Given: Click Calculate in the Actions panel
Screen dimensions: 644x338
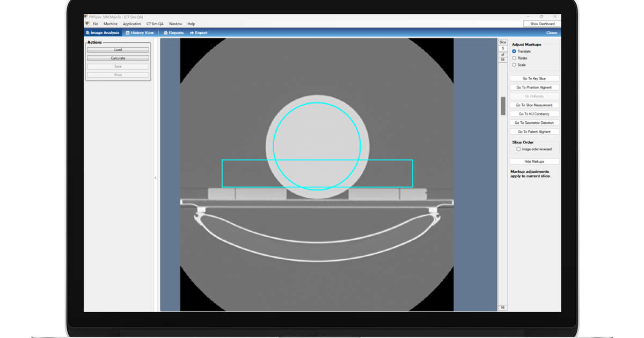Looking at the screenshot, I should click(118, 57).
